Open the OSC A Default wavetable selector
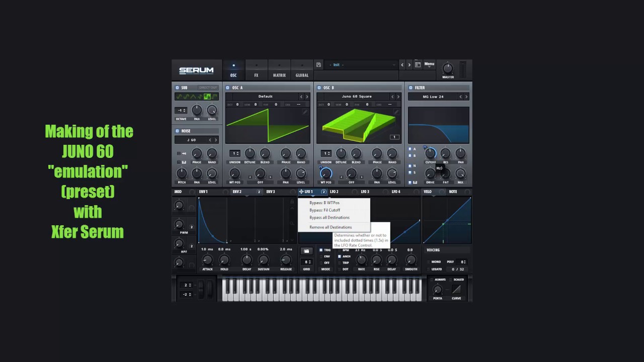Viewport: 644px width, 362px height. point(265,97)
